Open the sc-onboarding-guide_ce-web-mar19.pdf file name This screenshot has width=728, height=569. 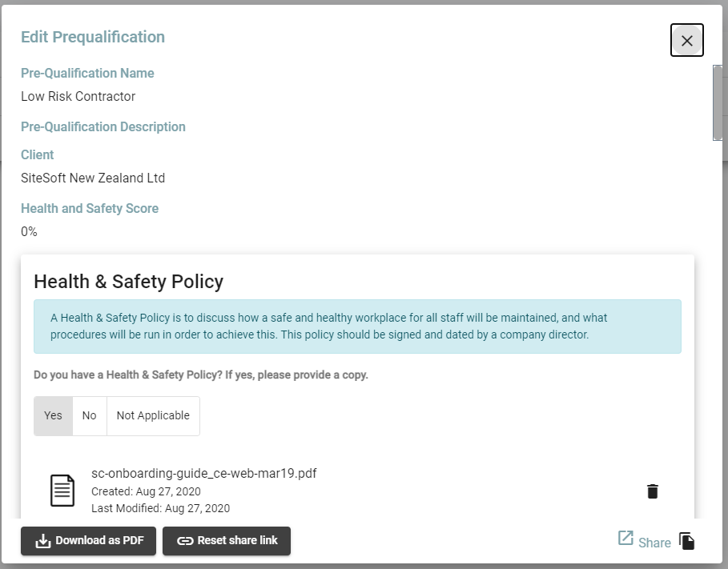coord(204,473)
